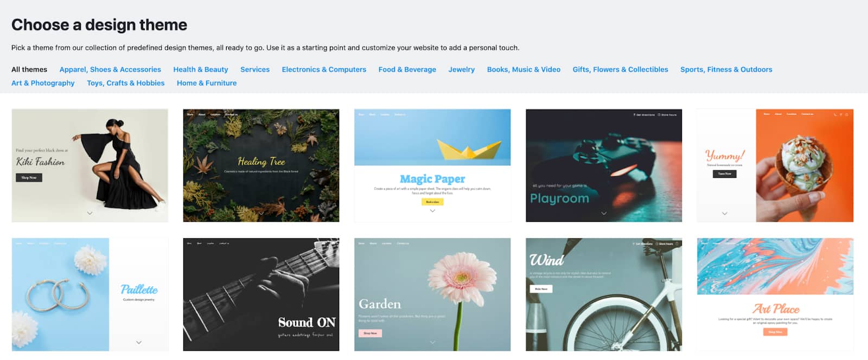Click the down chevron in Paillette preview
Screen dimensions: 868x360
tap(139, 342)
